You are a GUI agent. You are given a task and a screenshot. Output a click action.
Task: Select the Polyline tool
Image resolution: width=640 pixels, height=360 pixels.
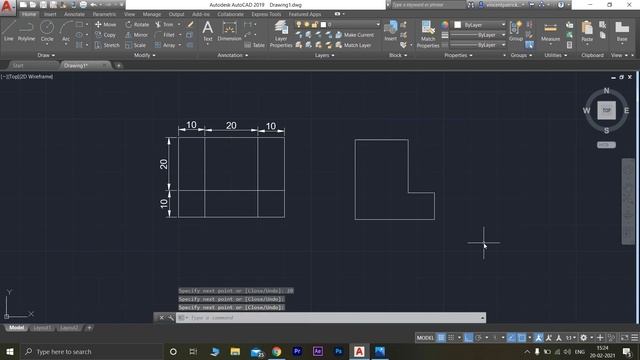tap(26, 31)
